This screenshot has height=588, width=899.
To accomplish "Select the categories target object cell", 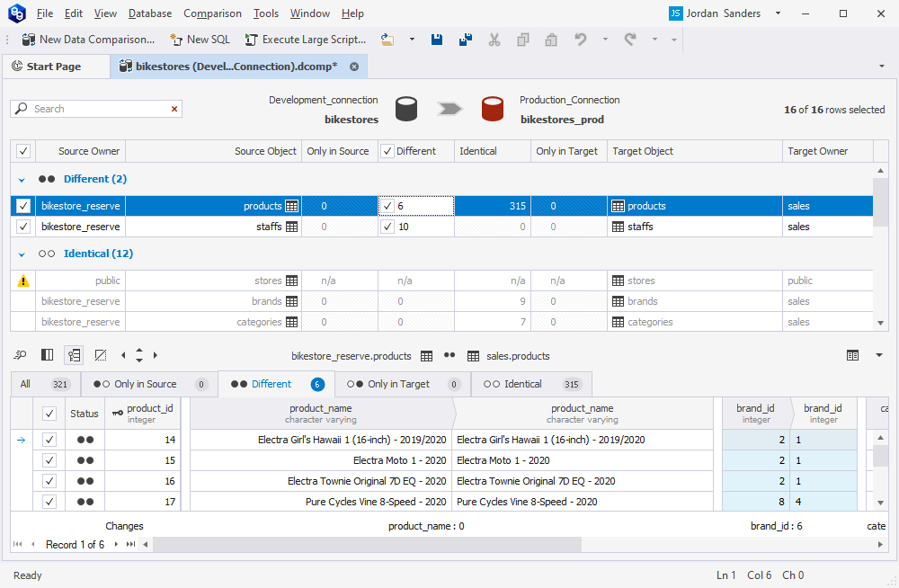I will tap(694, 322).
